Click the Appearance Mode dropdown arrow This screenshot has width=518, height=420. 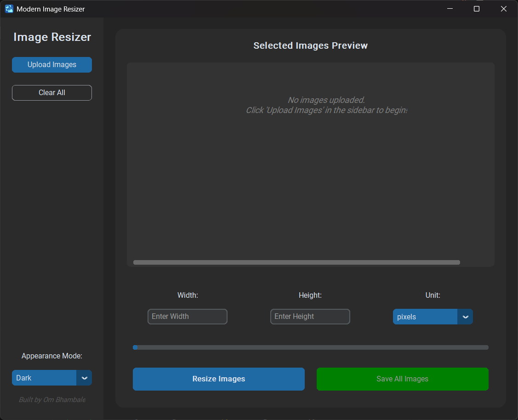(x=84, y=378)
